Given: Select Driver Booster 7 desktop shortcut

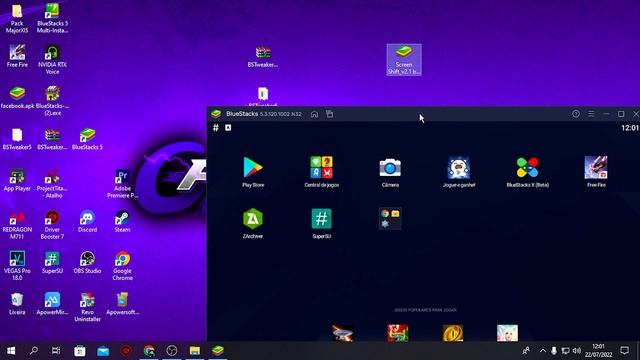Looking at the screenshot, I should click(52, 225).
